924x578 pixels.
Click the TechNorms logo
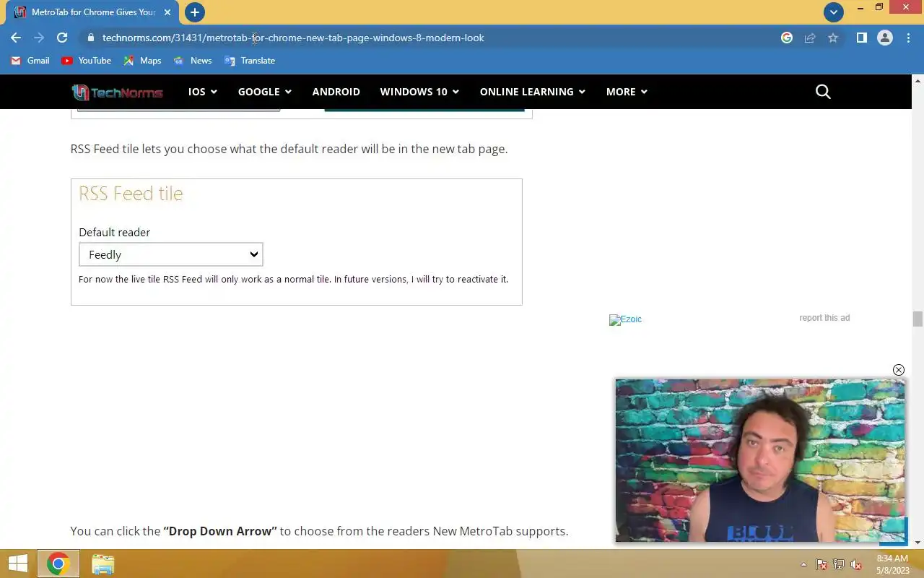coord(117,92)
